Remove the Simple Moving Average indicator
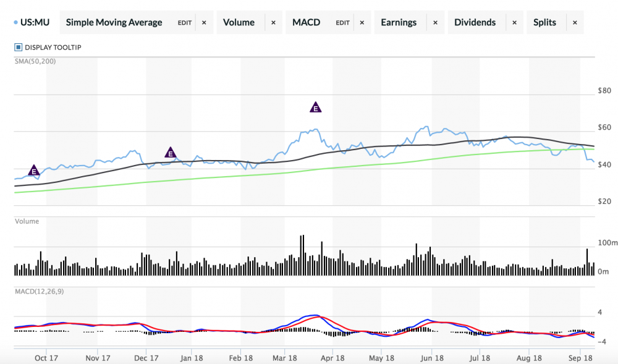Screen dimensions: 618x364 click(x=204, y=23)
